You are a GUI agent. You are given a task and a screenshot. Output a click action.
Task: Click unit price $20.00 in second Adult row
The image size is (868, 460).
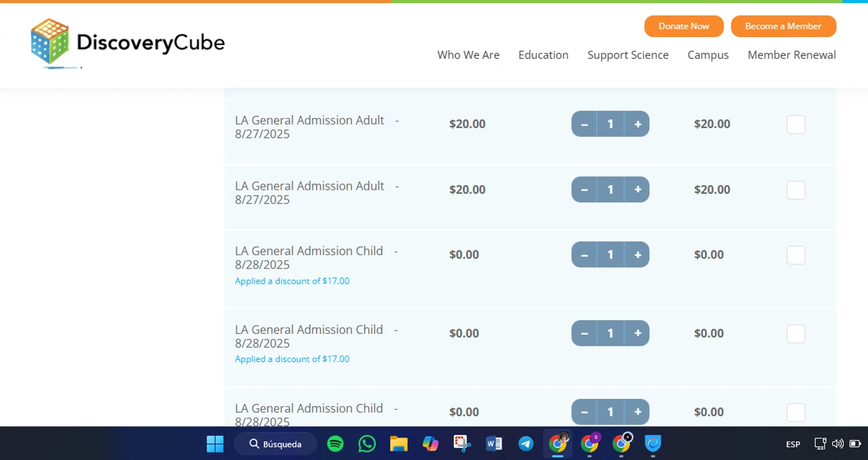468,189
